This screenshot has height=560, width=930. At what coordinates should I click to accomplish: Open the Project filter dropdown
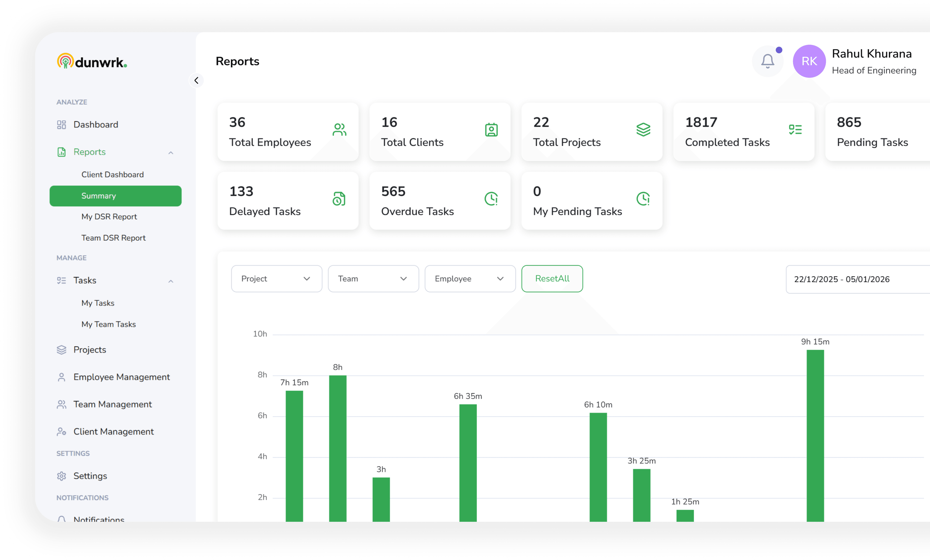(x=276, y=279)
